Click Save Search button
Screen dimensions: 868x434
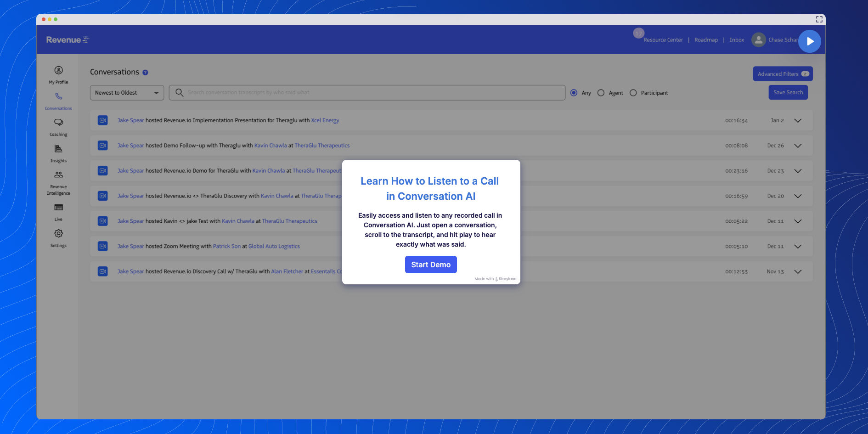point(788,92)
